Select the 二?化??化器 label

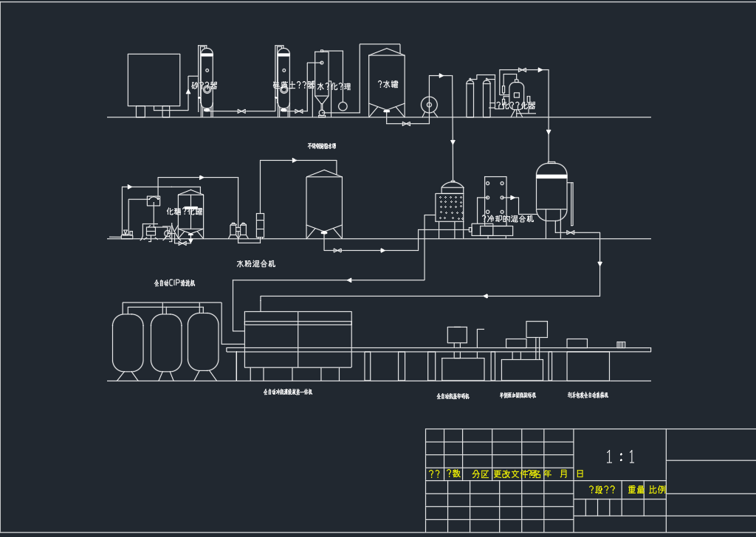tap(512, 105)
